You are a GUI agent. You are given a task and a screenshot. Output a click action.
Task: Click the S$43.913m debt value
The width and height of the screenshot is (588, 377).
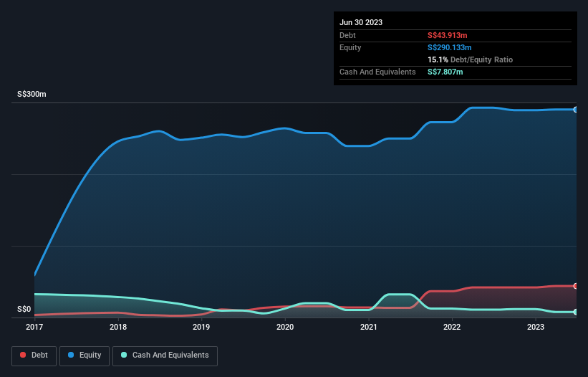448,35
